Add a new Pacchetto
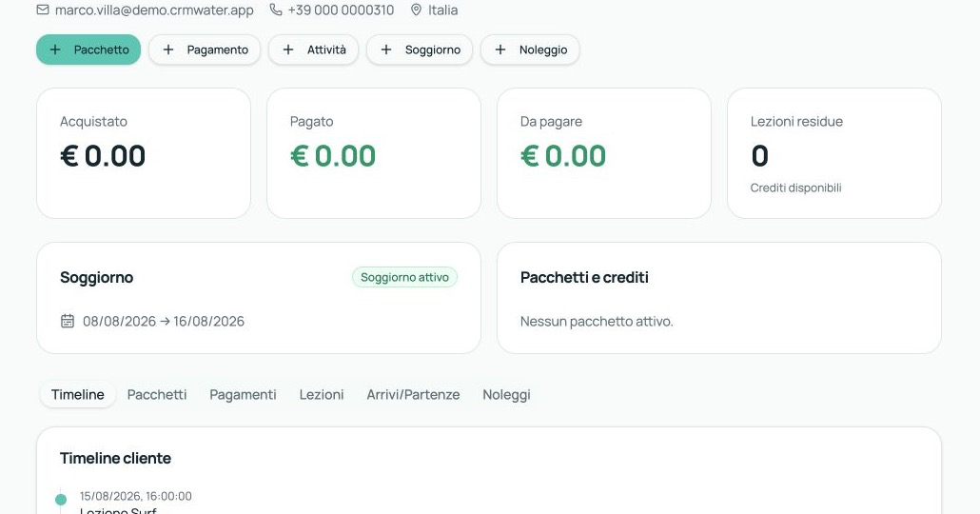 [x=88, y=49]
